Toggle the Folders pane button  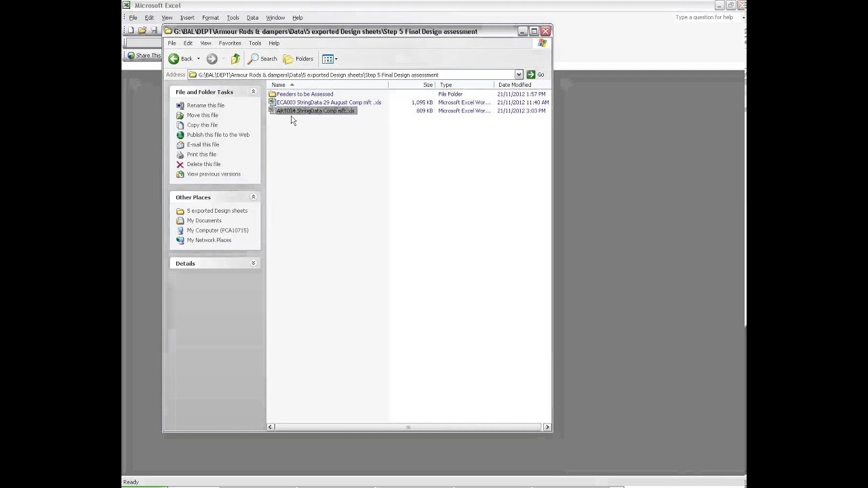coord(298,59)
